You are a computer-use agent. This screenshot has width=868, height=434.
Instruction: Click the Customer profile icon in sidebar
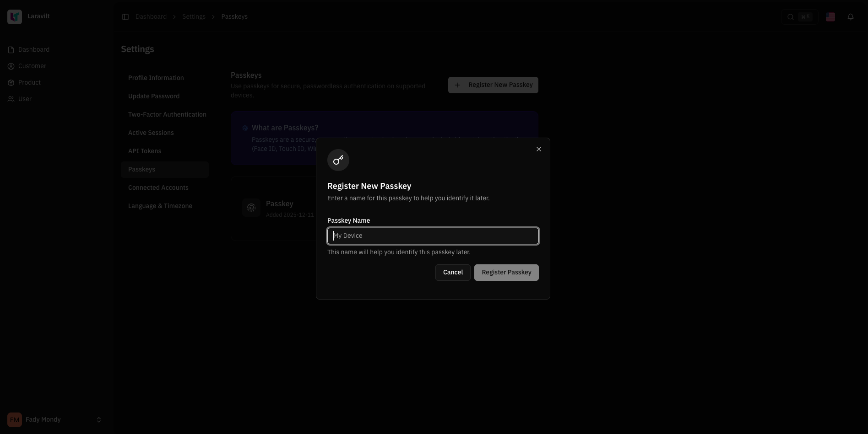point(11,66)
